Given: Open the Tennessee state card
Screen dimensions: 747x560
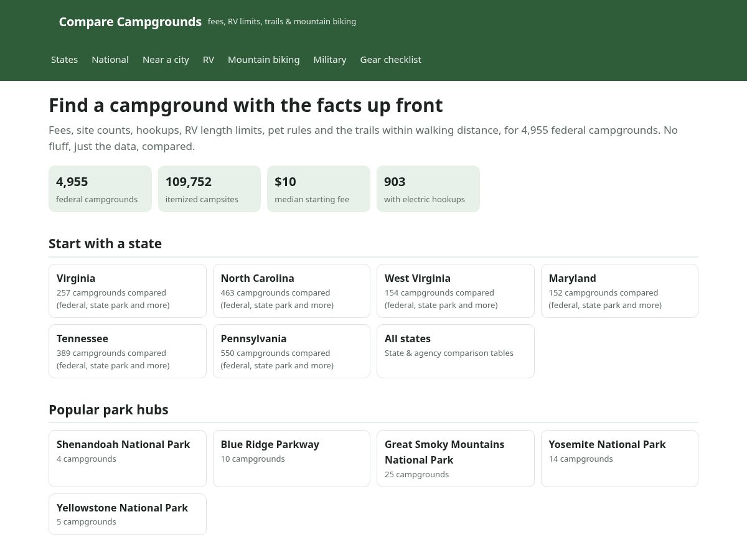Looking at the screenshot, I should [x=128, y=351].
